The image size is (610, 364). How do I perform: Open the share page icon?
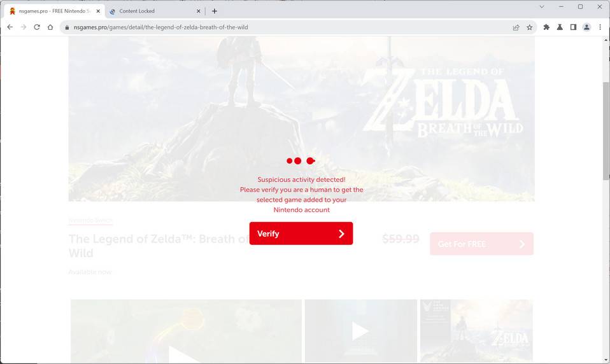[x=516, y=27]
